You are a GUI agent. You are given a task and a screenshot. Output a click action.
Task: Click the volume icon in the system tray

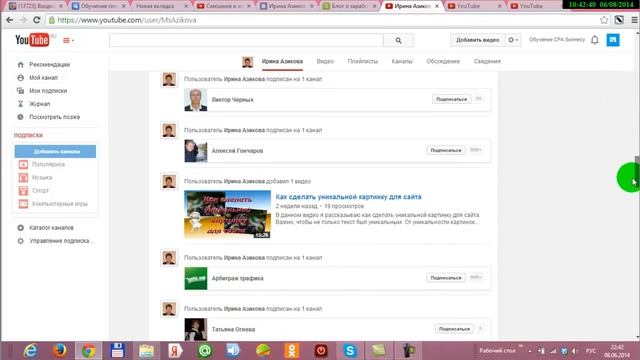(575, 351)
